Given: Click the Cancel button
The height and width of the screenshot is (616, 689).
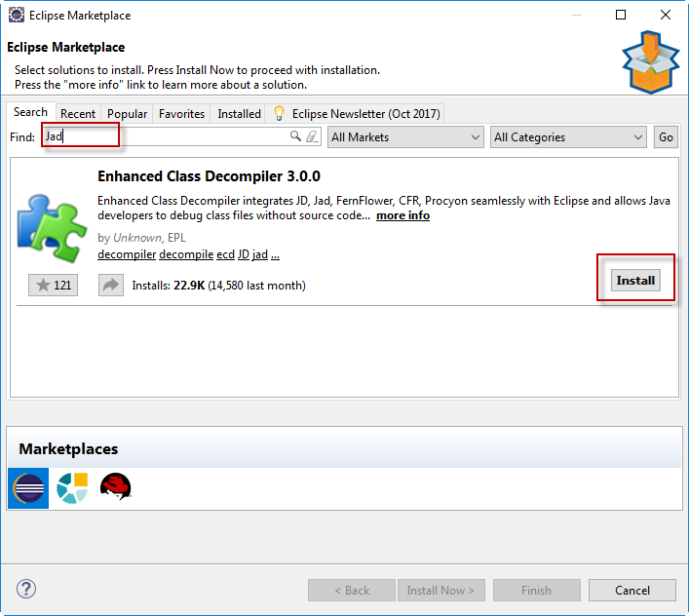Looking at the screenshot, I should pyautogui.click(x=632, y=590).
